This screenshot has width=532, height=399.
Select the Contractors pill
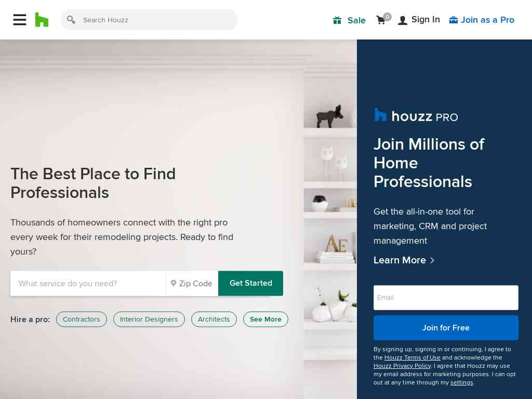pyautogui.click(x=82, y=320)
